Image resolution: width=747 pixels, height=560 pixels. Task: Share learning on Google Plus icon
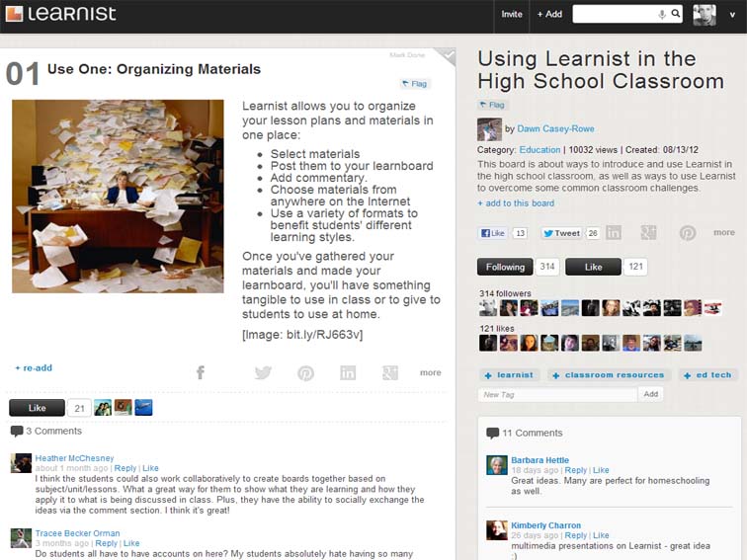pyautogui.click(x=390, y=373)
